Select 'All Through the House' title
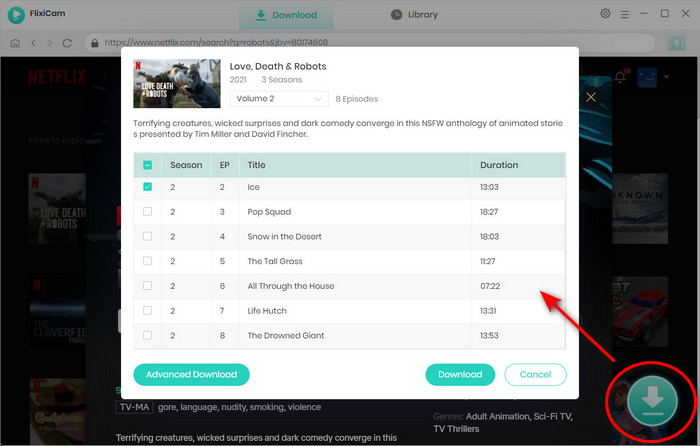700x446 pixels. pos(291,286)
